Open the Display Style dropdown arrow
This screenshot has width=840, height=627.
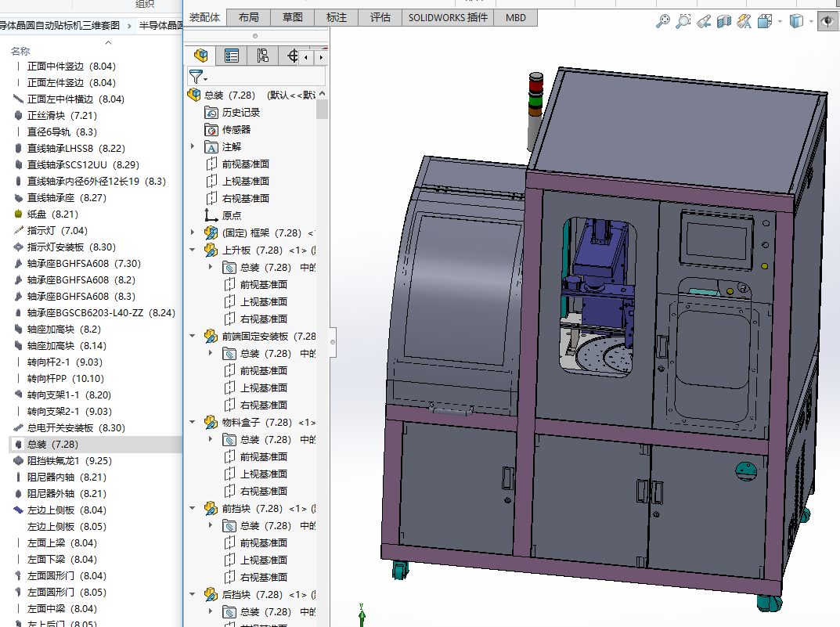(812, 22)
